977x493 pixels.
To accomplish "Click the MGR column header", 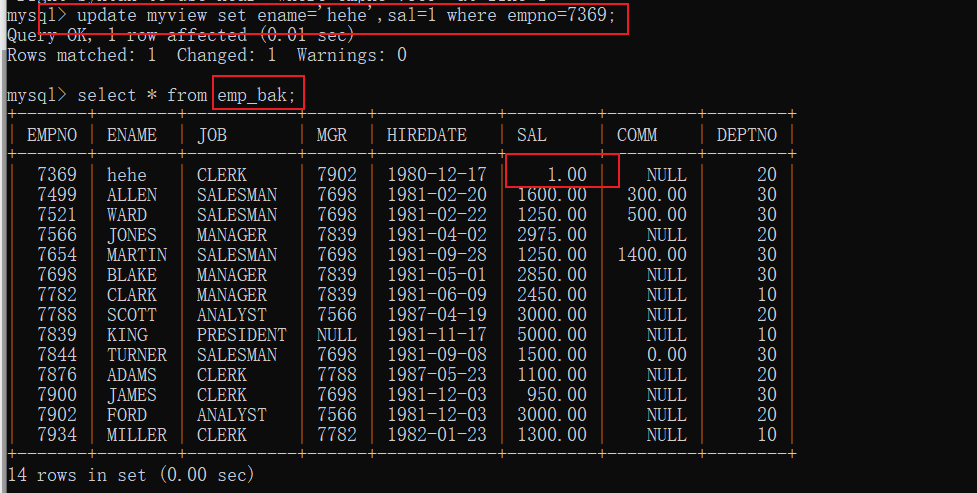I will click(x=331, y=135).
